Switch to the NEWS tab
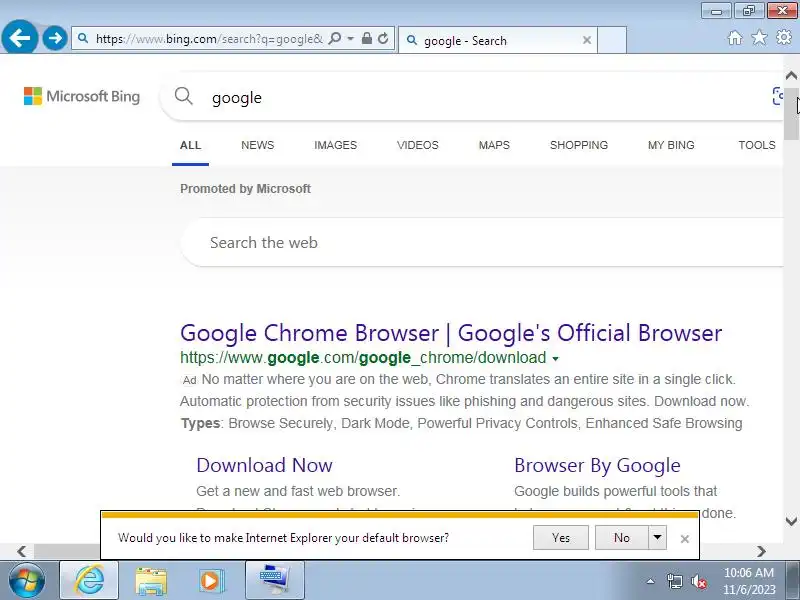The height and width of the screenshot is (600, 800). [257, 145]
